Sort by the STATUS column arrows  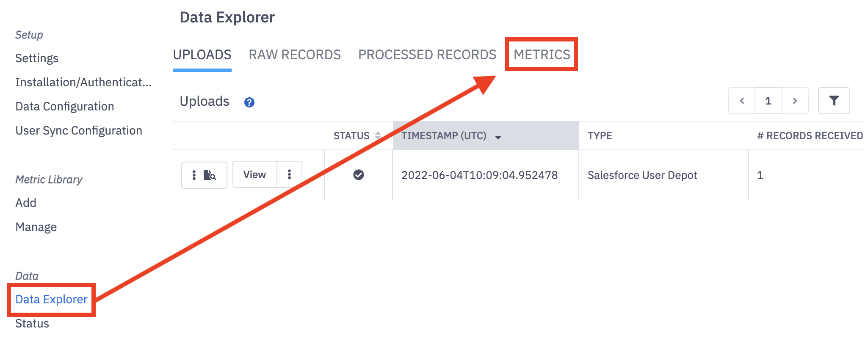378,135
